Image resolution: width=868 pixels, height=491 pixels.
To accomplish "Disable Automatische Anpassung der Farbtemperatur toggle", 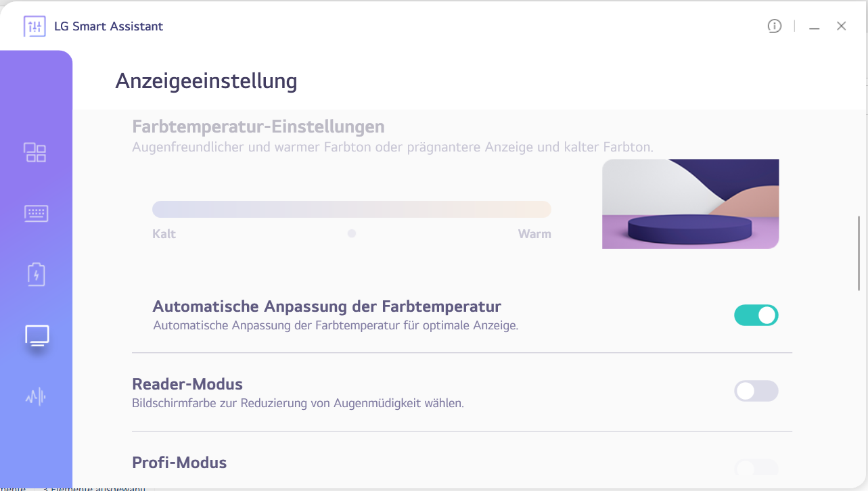I will (x=756, y=315).
